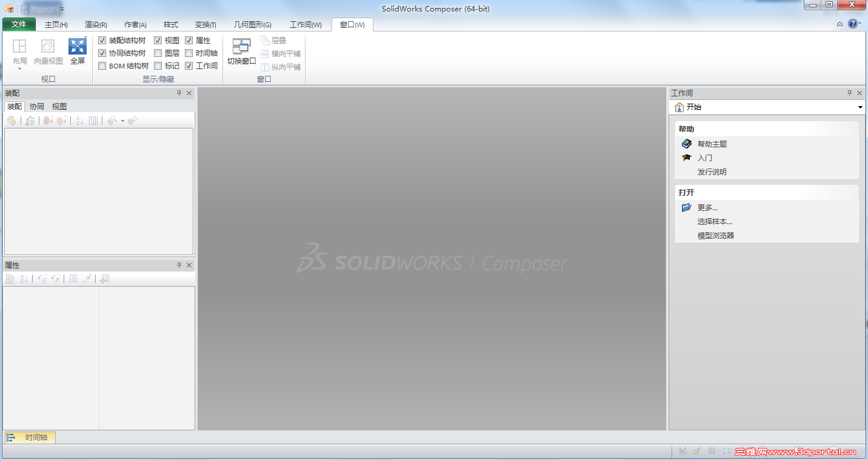Select the 协同 tab in assembly panel
The image size is (868, 460).
pyautogui.click(x=37, y=107)
